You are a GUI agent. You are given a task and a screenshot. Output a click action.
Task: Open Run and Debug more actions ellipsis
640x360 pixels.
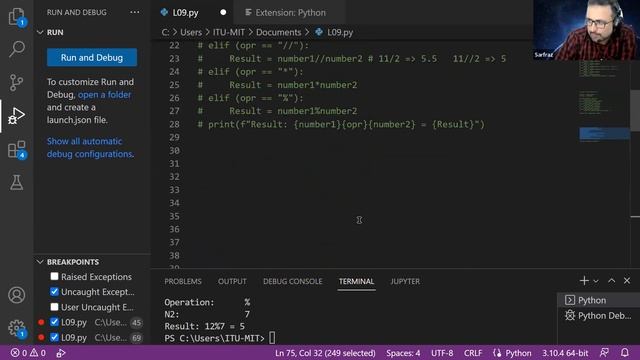pos(135,12)
